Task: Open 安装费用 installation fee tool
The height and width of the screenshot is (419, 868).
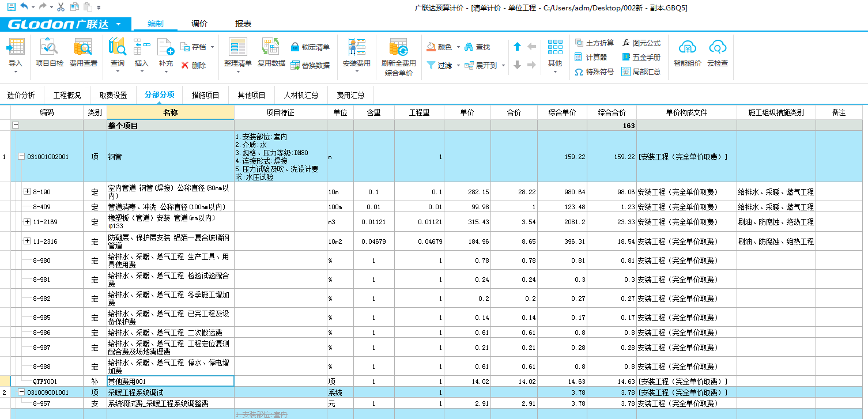Action: tap(357, 52)
